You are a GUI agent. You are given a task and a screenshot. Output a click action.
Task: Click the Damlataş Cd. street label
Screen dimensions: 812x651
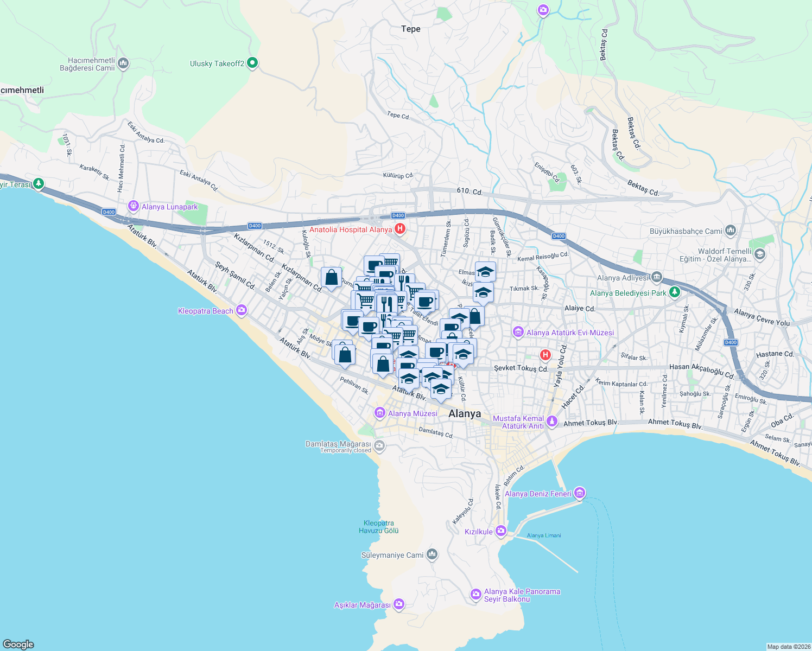(x=436, y=432)
